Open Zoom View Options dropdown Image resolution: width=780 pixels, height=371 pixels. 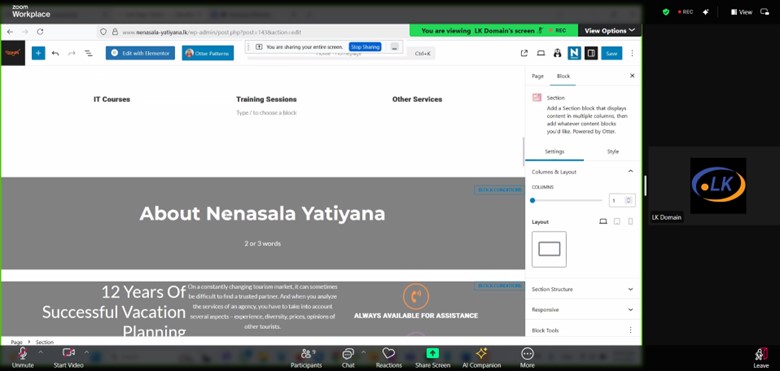coord(609,30)
